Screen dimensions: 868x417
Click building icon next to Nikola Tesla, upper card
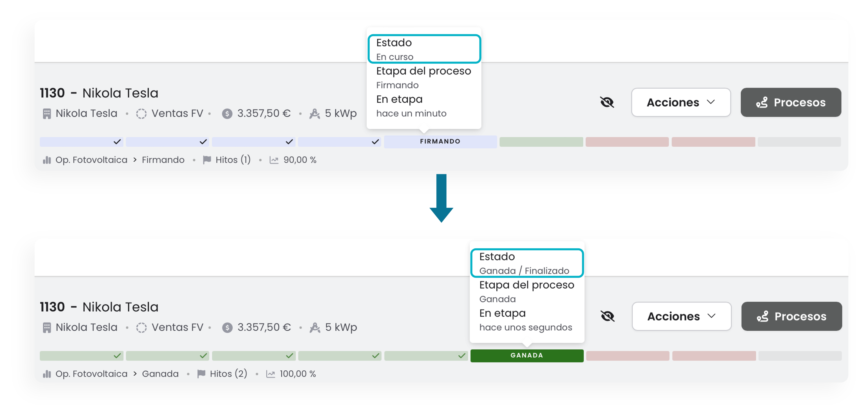pyautogui.click(x=47, y=114)
